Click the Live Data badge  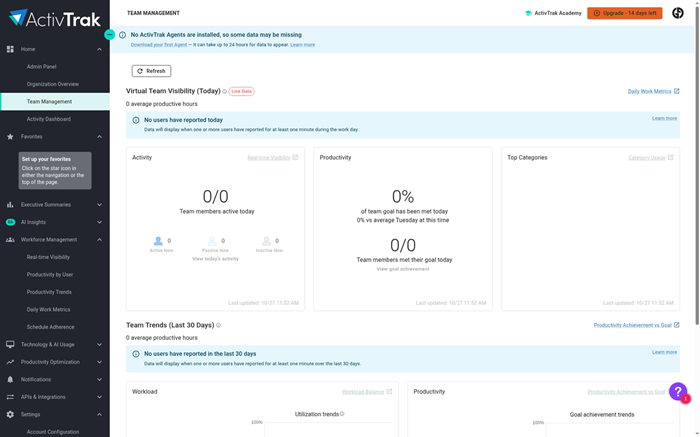[x=242, y=92]
